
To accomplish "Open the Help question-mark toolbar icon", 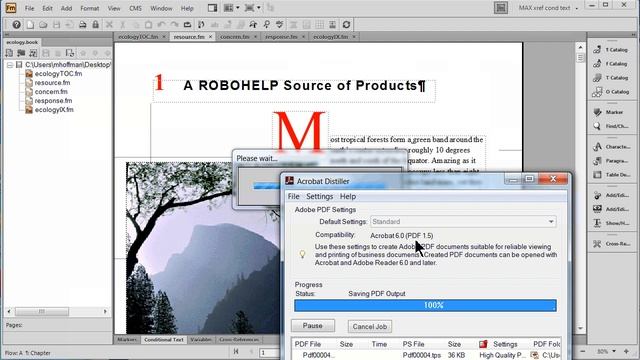I will 16,24.
